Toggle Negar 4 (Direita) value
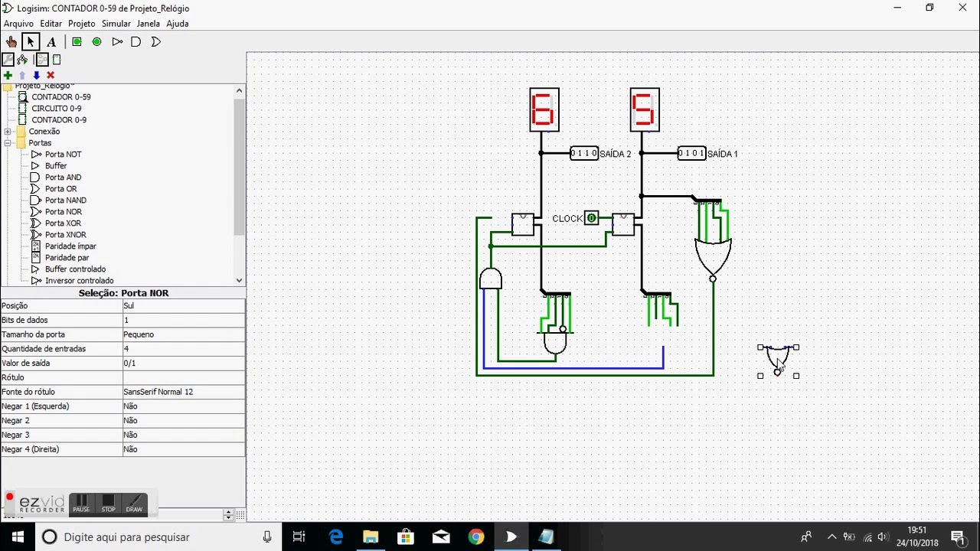This screenshot has width=980, height=551. tap(184, 449)
